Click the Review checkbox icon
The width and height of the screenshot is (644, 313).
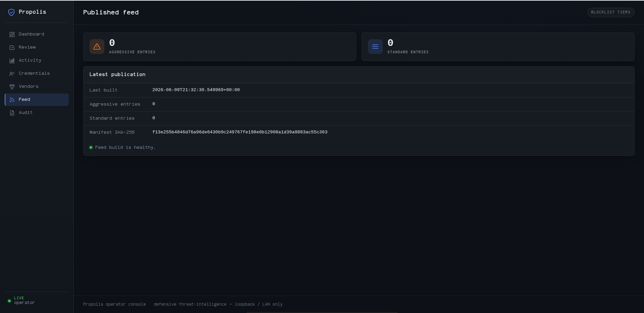[x=12, y=48]
